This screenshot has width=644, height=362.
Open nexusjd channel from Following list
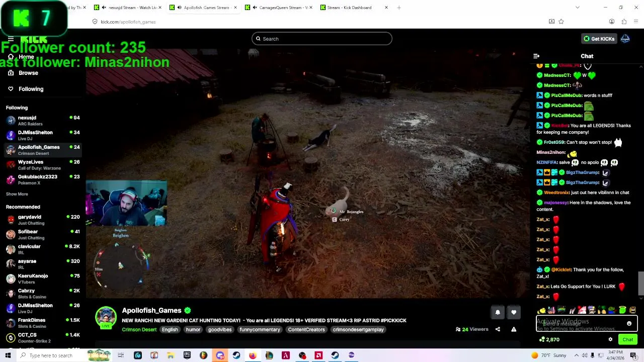[43, 121]
